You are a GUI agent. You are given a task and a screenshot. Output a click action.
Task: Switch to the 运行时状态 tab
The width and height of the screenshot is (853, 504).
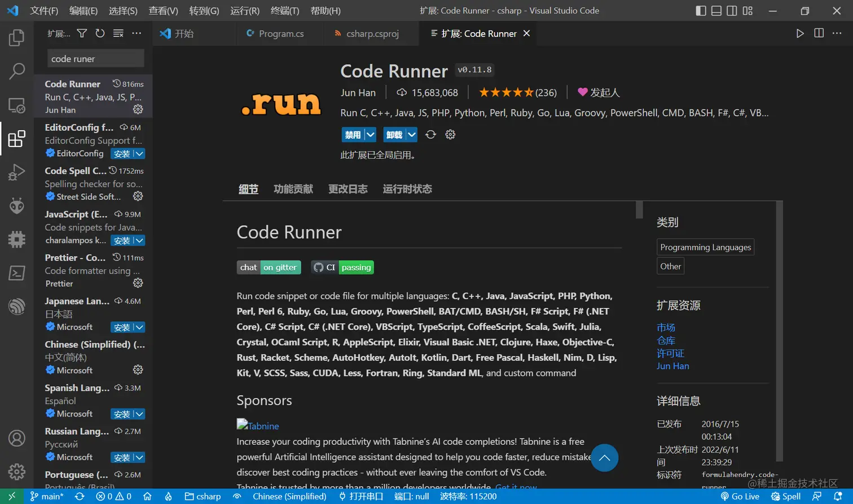tap(407, 189)
